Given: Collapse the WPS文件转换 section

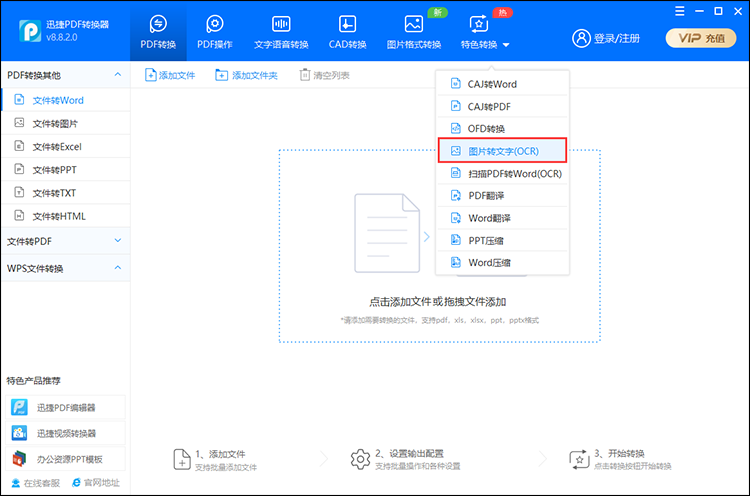Looking at the screenshot, I should (65, 268).
